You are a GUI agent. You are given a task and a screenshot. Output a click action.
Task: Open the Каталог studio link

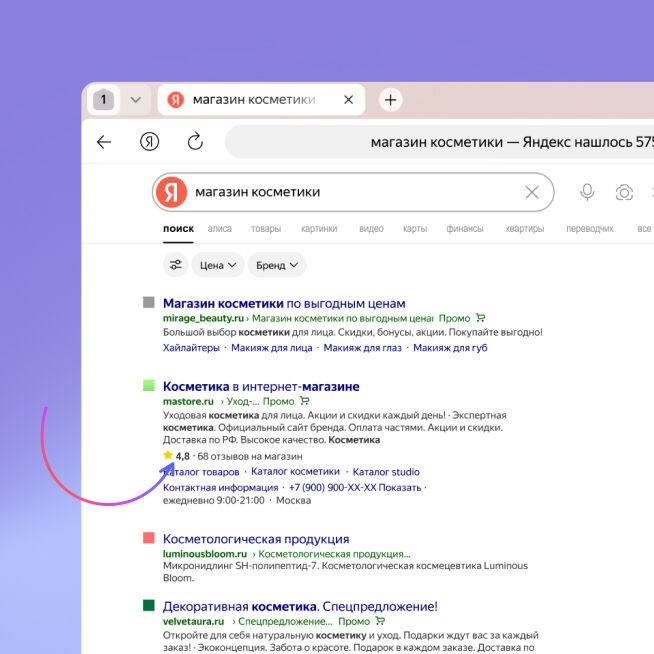(386, 472)
